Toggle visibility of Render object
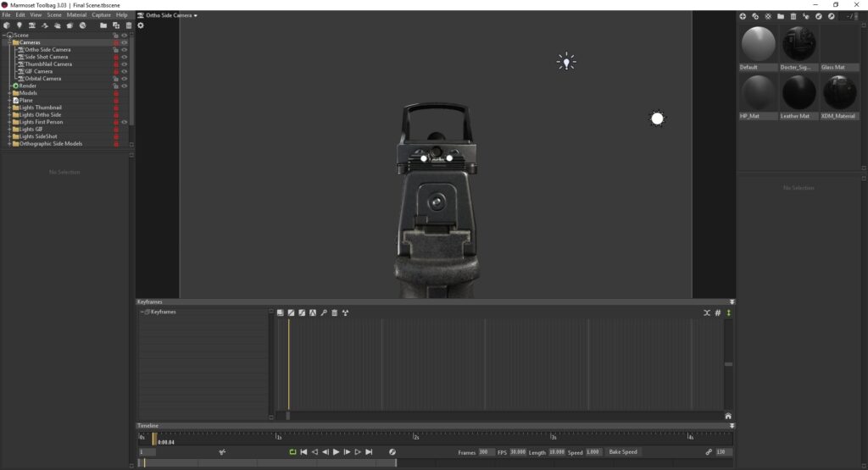This screenshot has height=470, width=868. (124, 86)
